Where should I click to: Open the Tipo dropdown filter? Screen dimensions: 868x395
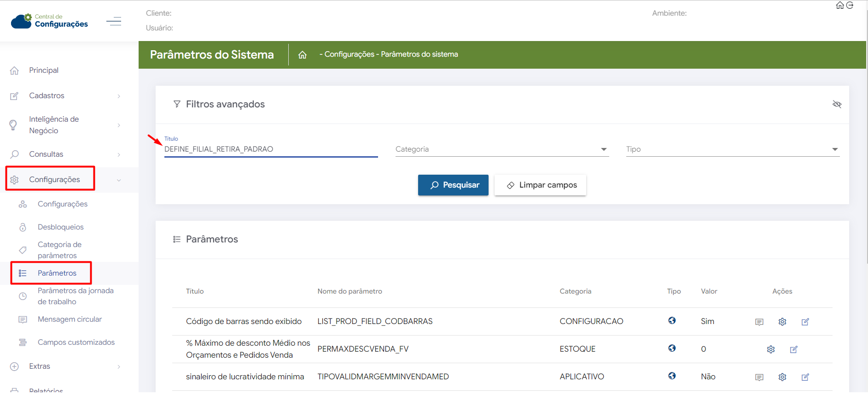[732, 149]
